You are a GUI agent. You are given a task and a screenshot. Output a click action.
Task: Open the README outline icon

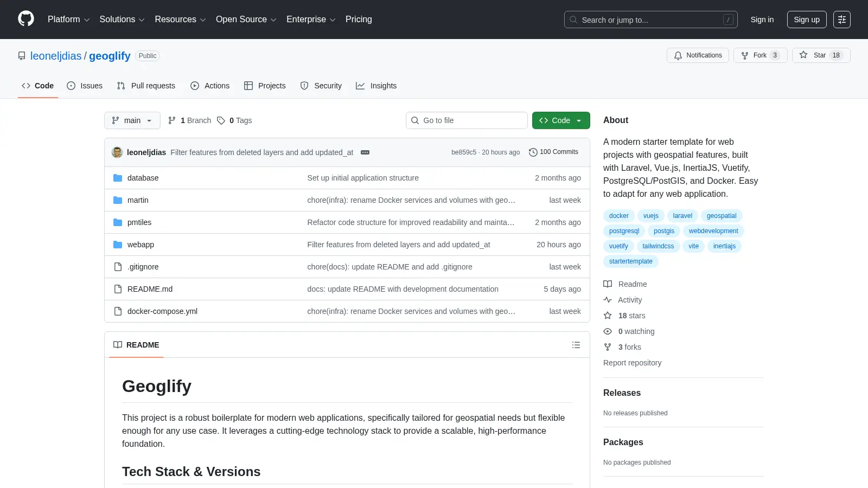tap(576, 345)
